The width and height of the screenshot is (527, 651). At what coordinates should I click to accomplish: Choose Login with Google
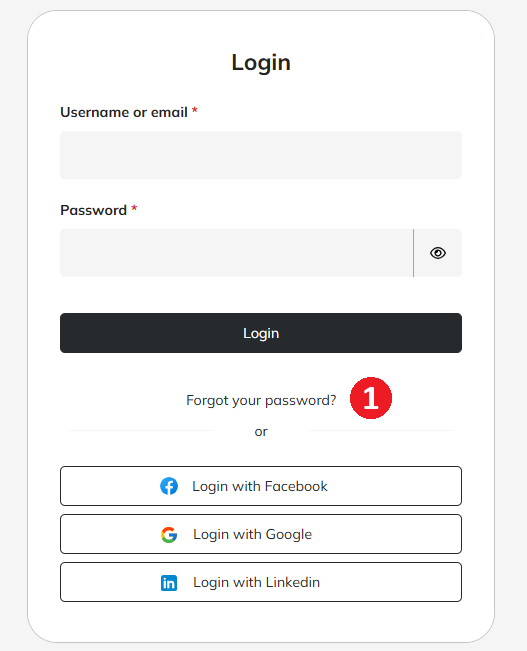point(261,534)
